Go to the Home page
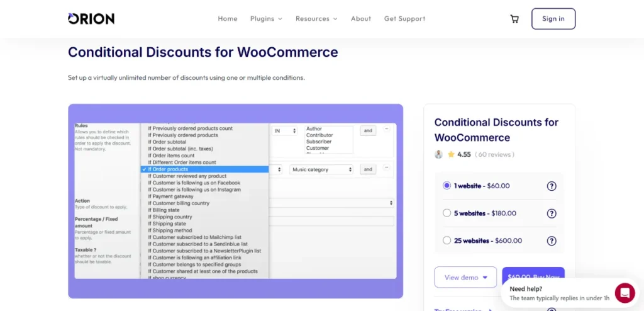This screenshot has width=644, height=311. tap(228, 19)
